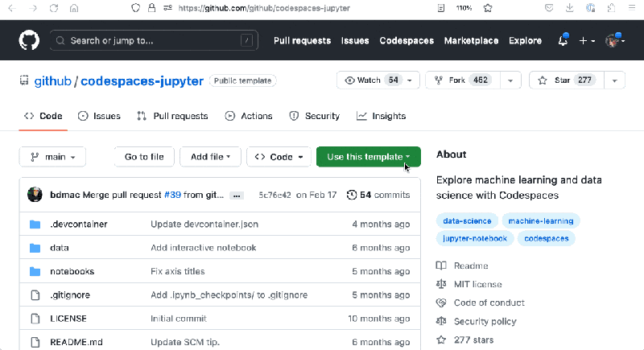This screenshot has height=350, width=644.
Task: Toggle reader view icon in address bar
Action: [x=441, y=8]
